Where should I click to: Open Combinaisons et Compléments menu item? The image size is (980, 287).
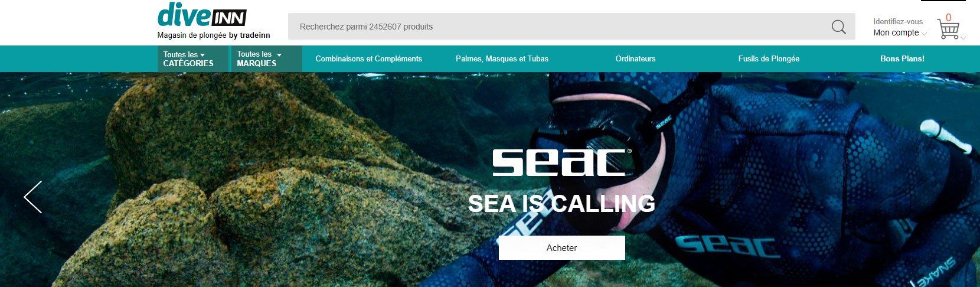[368, 58]
